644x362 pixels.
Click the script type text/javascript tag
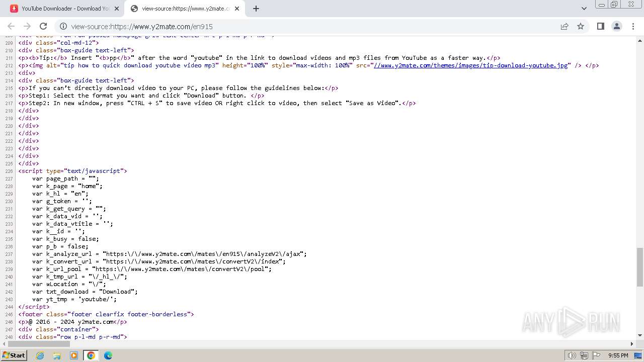72,171
